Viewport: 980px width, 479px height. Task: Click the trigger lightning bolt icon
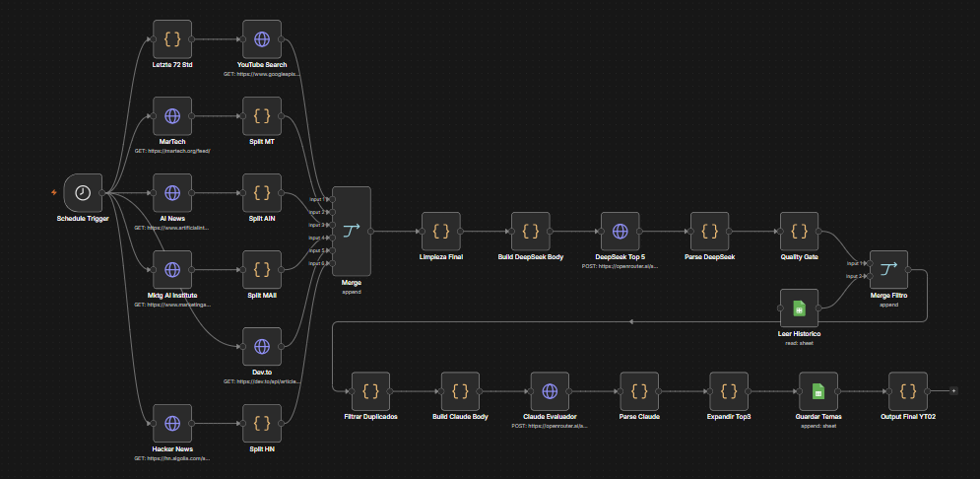click(54, 192)
